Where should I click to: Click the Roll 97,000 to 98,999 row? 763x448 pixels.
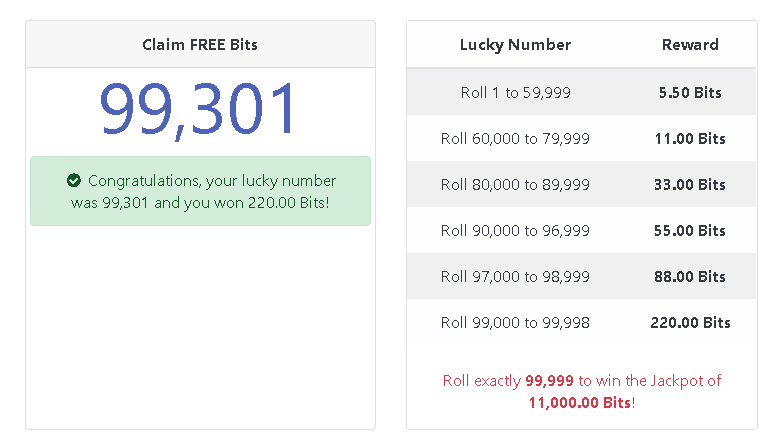click(x=515, y=277)
